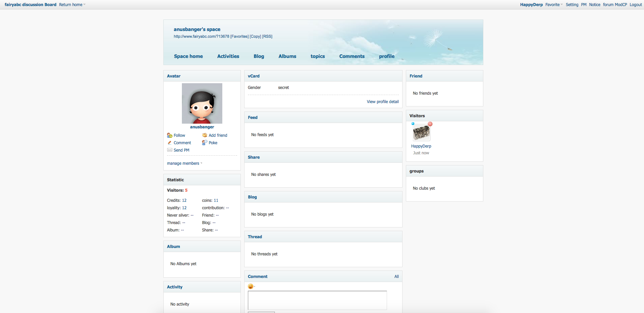This screenshot has height=313, width=644.
Task: Click the [Copy] link for space URL
Action: tap(255, 36)
